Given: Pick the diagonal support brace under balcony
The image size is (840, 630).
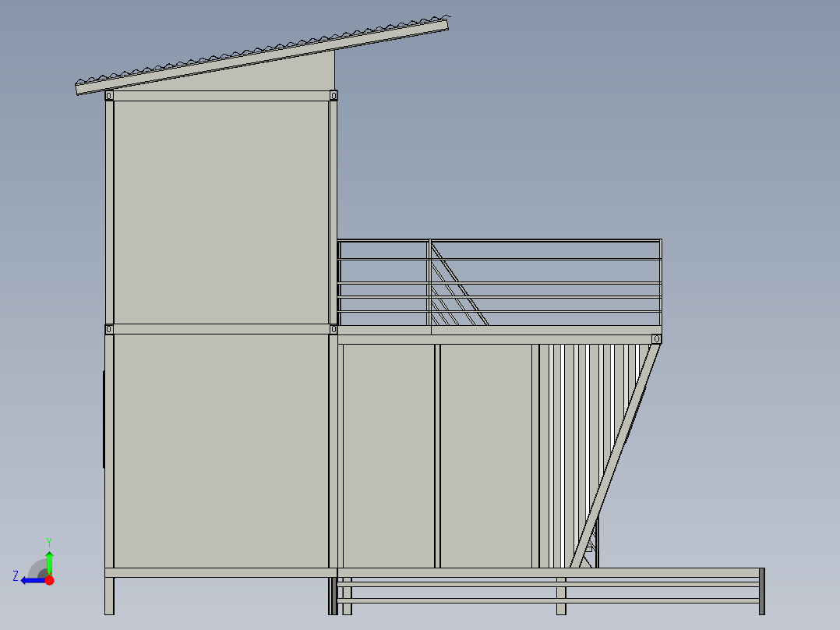Looking at the screenshot, I should point(616,455).
